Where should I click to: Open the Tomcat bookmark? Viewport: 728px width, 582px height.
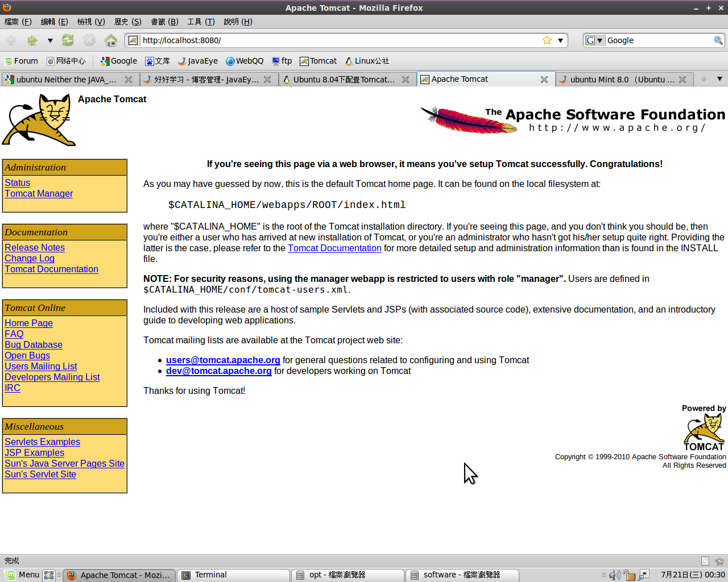pos(318,61)
